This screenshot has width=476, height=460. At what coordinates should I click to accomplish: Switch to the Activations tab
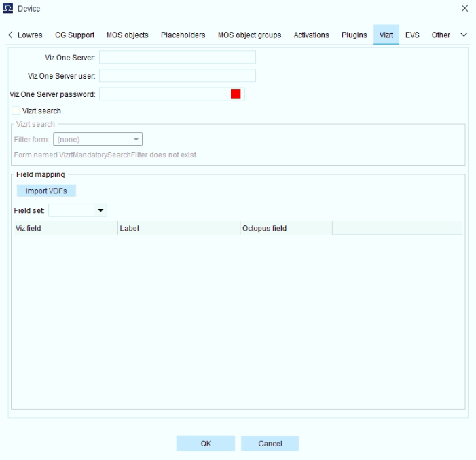311,35
